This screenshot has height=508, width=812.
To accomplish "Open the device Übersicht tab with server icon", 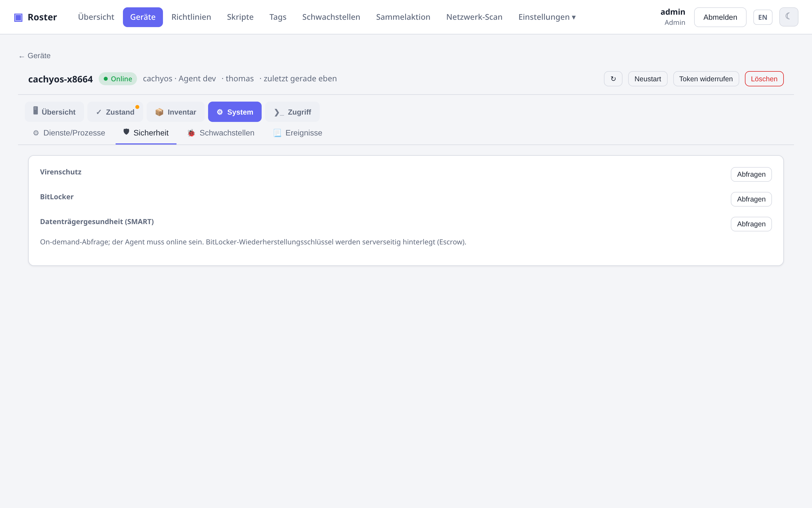I will [54, 112].
